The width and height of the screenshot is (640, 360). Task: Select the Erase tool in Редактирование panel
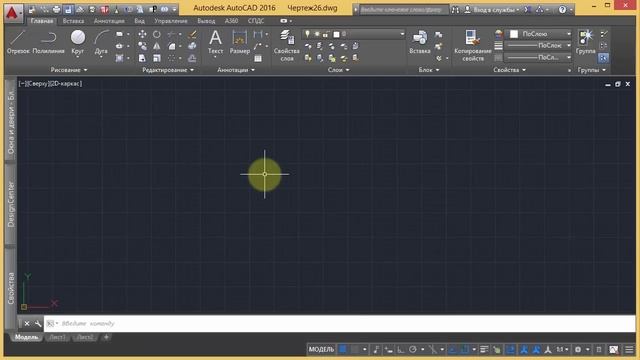pyautogui.click(x=192, y=34)
